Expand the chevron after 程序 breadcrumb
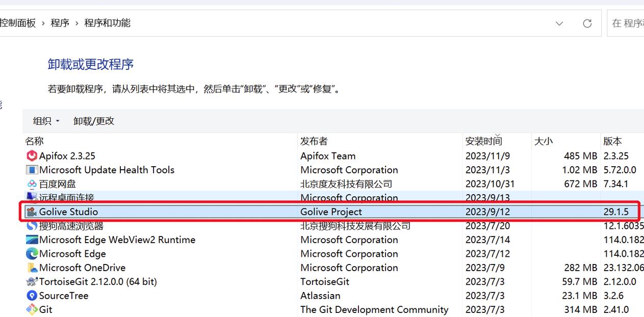Image resolution: width=644 pixels, height=317 pixels. pos(77,23)
